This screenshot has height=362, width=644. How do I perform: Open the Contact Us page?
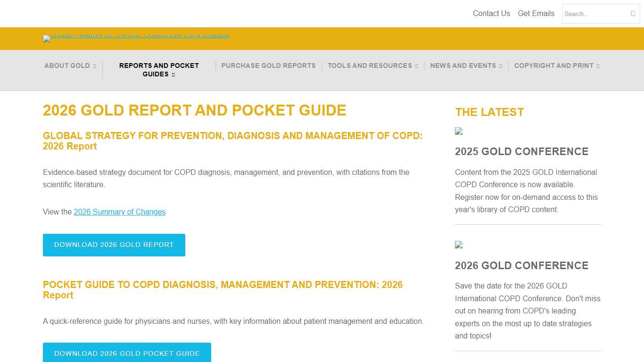click(491, 13)
